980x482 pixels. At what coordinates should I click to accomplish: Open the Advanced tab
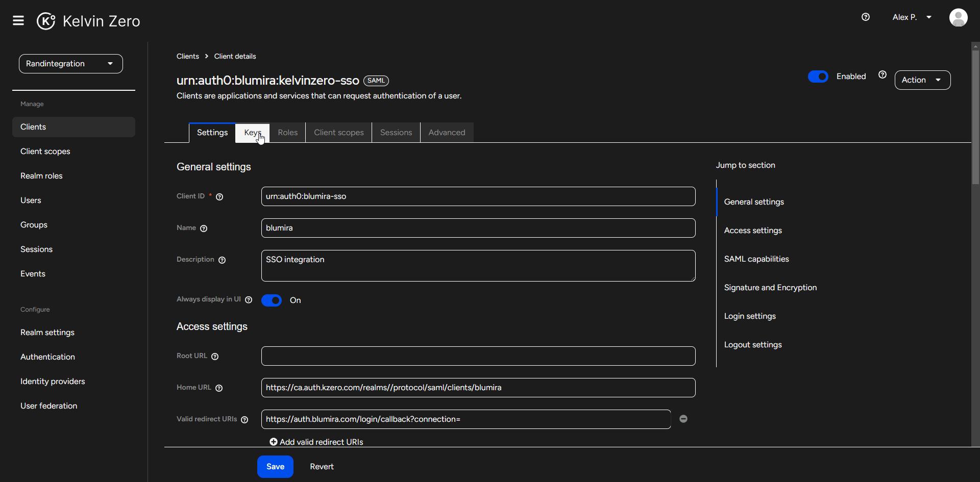pos(447,133)
